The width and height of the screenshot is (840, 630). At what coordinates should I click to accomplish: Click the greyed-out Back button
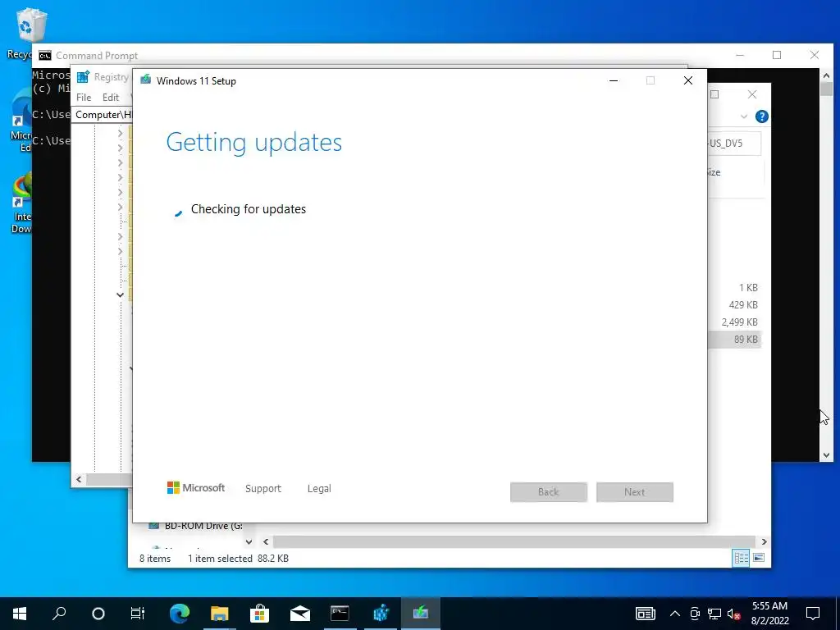[549, 492]
